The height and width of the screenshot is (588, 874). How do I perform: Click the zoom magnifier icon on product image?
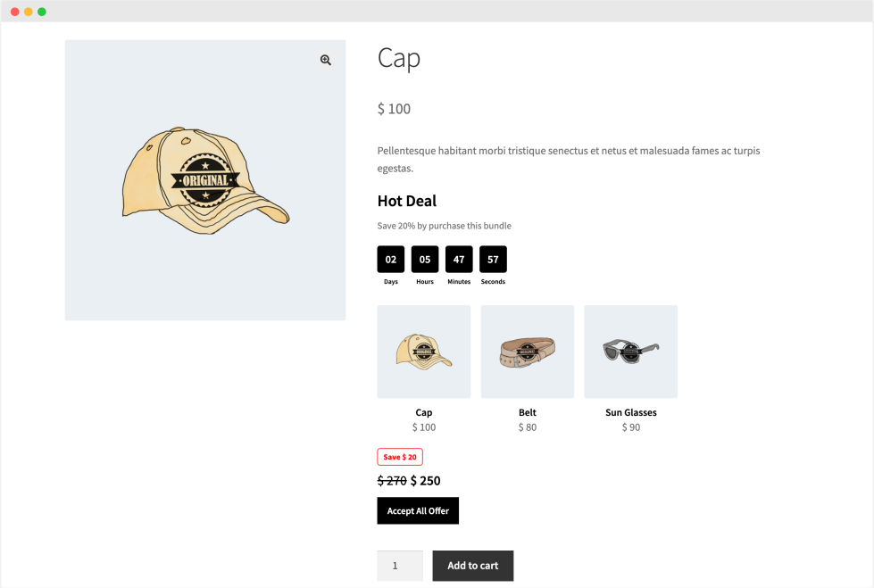point(326,60)
